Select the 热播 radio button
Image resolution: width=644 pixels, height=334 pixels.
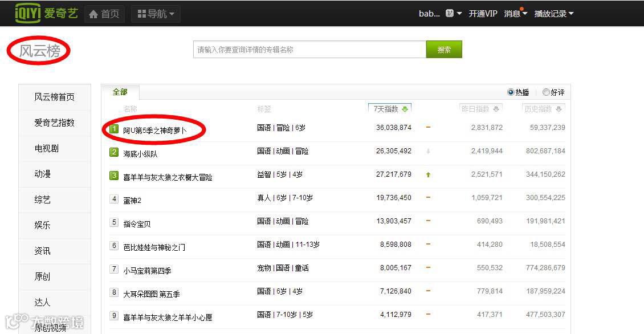[511, 92]
